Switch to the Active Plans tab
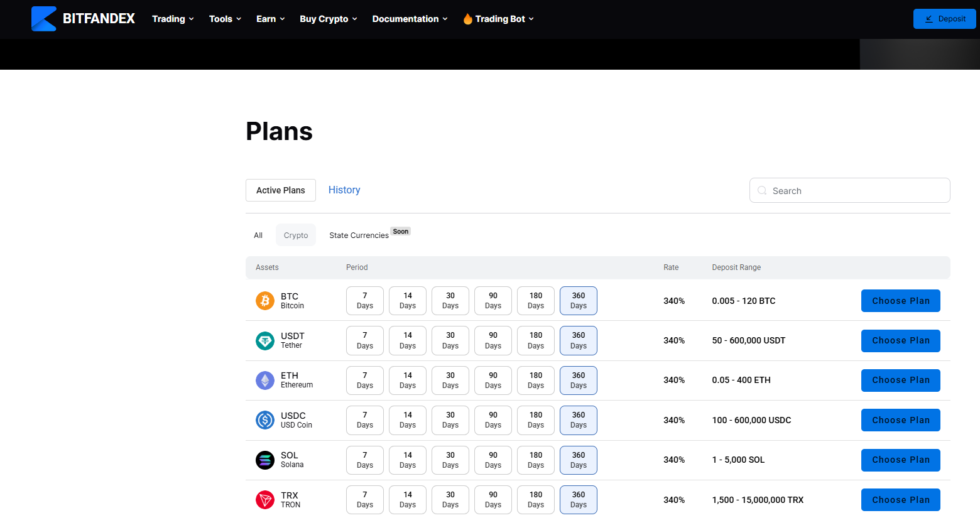The height and width of the screenshot is (518, 980). (x=281, y=190)
